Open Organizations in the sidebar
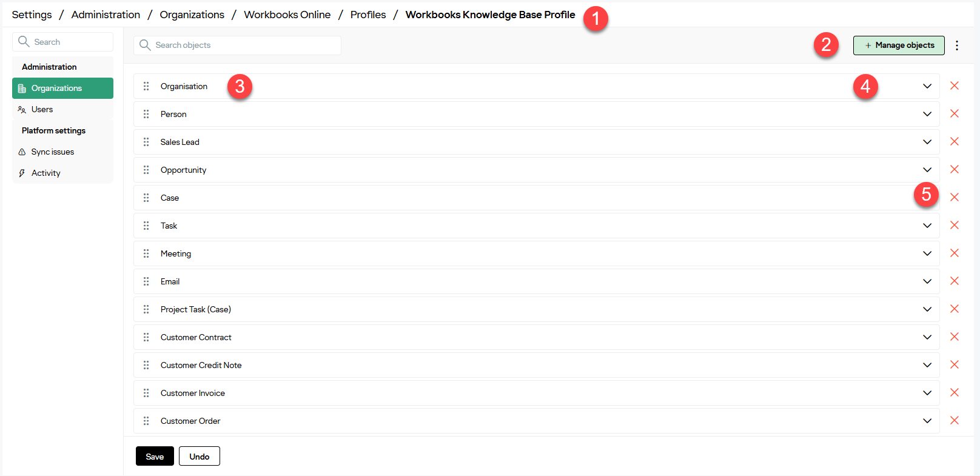980x476 pixels. (62, 88)
